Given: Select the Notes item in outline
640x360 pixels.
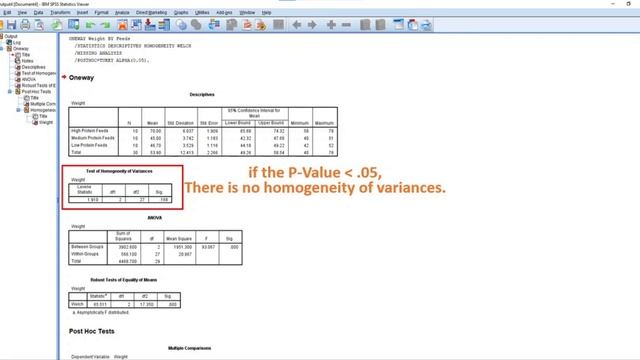Looking at the screenshot, I should pyautogui.click(x=27, y=61).
